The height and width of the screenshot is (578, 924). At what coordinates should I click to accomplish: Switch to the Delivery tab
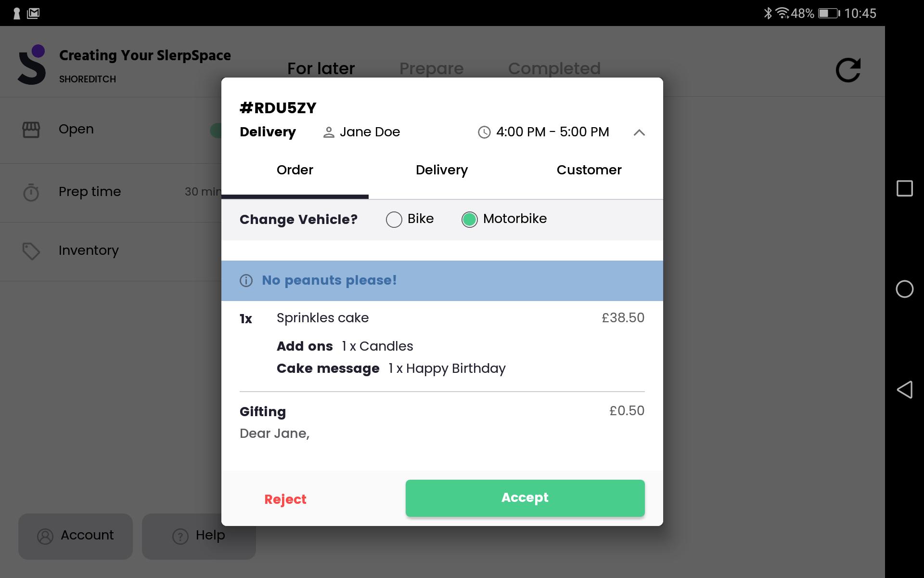pos(442,170)
